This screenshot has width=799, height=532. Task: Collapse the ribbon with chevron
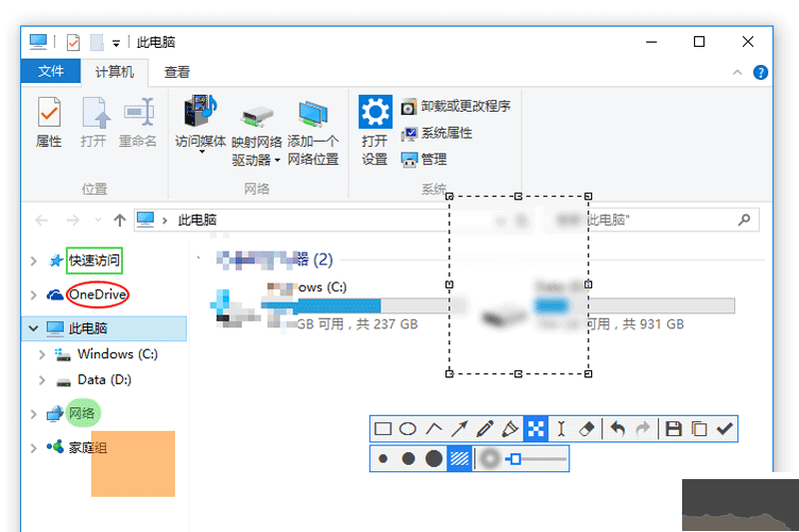click(737, 72)
